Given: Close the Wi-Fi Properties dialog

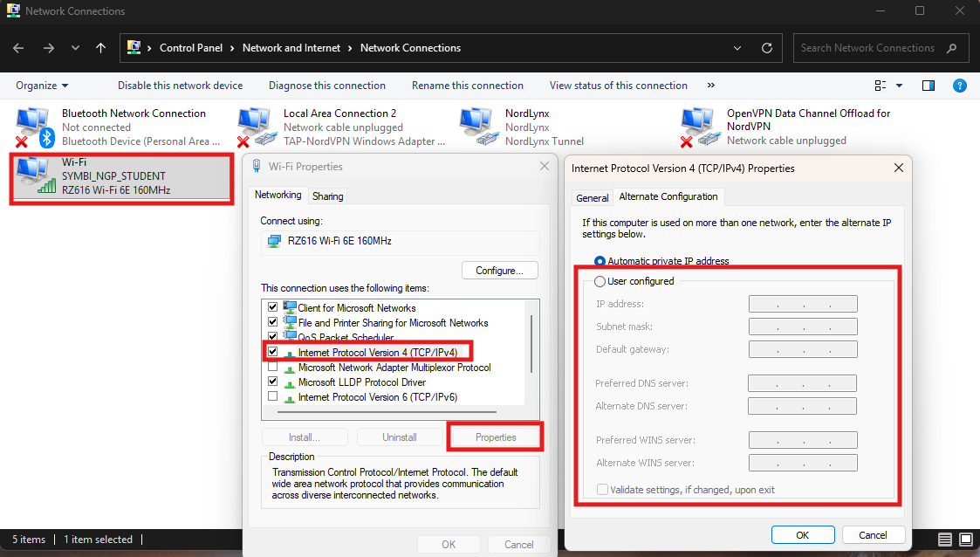Looking at the screenshot, I should point(545,166).
